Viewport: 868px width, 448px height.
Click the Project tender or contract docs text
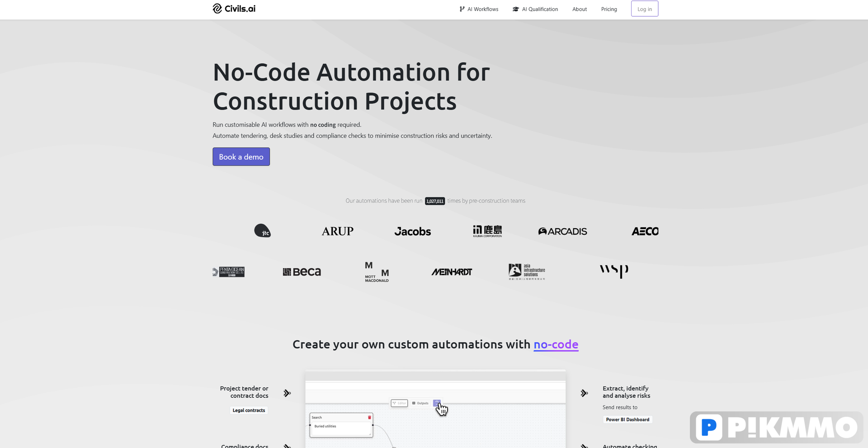pos(244,392)
